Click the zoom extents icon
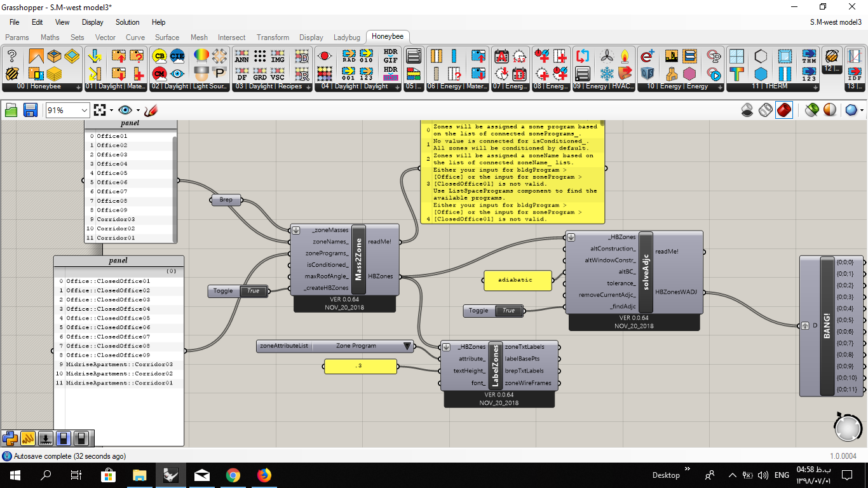The width and height of the screenshot is (868, 488). pyautogui.click(x=100, y=111)
